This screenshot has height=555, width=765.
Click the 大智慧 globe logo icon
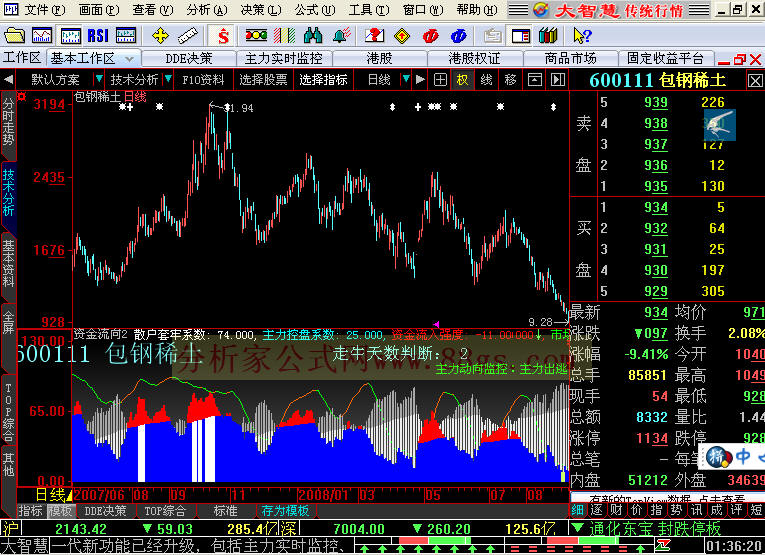coord(541,10)
